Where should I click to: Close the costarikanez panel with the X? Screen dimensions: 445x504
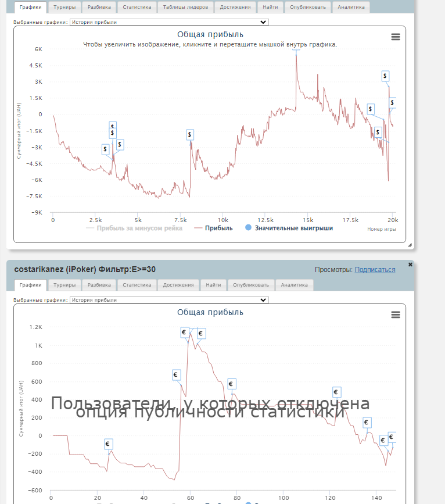(410, 264)
